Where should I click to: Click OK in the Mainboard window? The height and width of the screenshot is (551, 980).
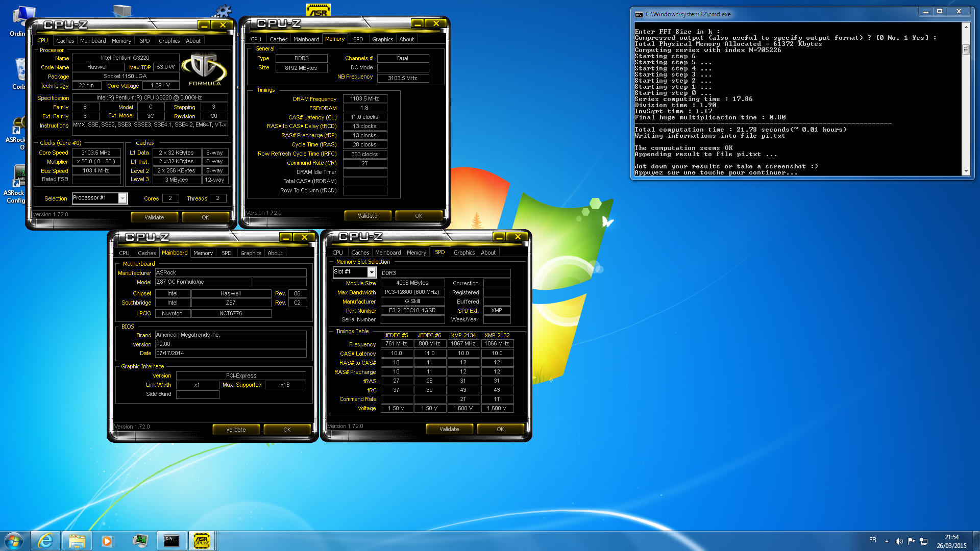click(x=287, y=430)
